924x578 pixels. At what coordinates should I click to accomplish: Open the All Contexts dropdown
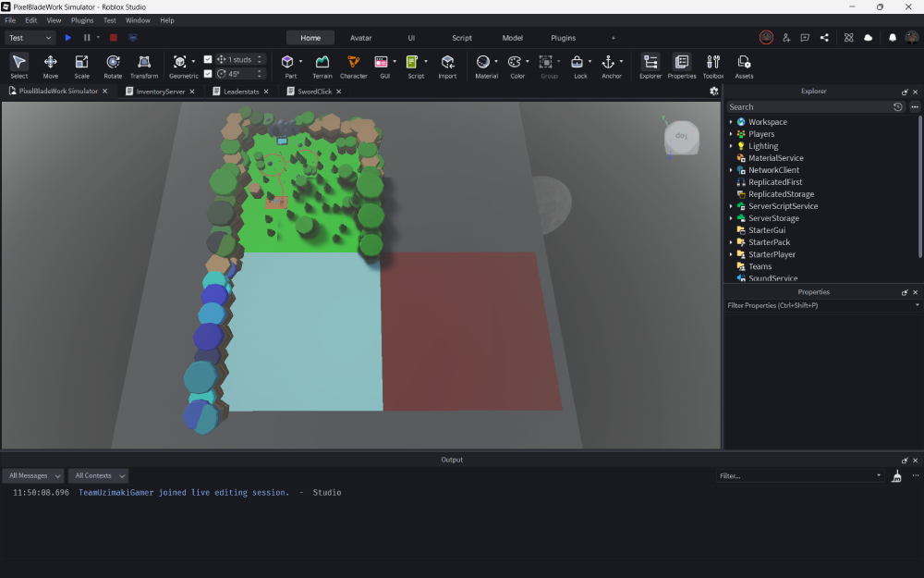click(98, 476)
